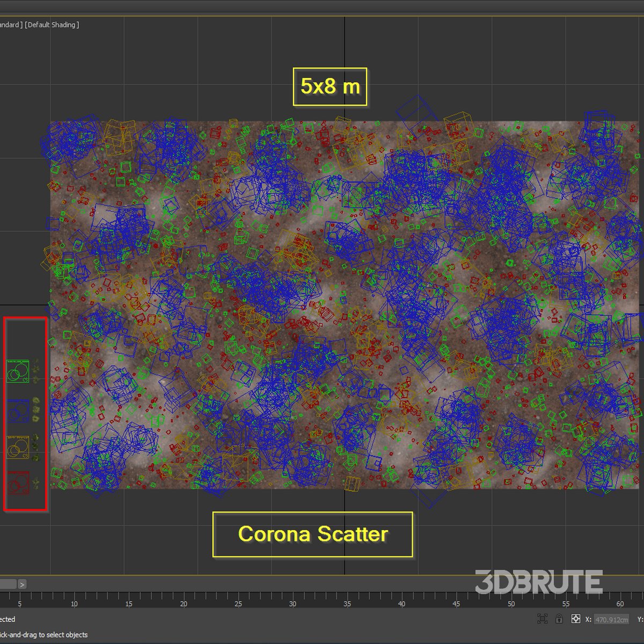Click the X coordinate input field
Screen dimensions: 644x644
coord(612,620)
